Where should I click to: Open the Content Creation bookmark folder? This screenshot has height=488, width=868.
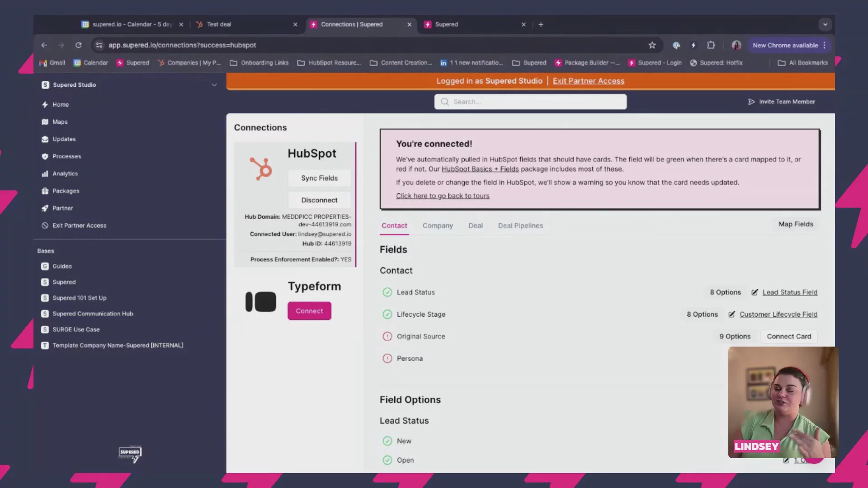pyautogui.click(x=401, y=63)
